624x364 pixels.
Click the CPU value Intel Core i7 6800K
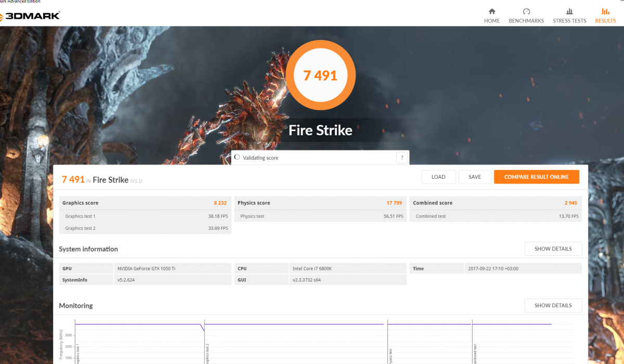click(x=313, y=268)
